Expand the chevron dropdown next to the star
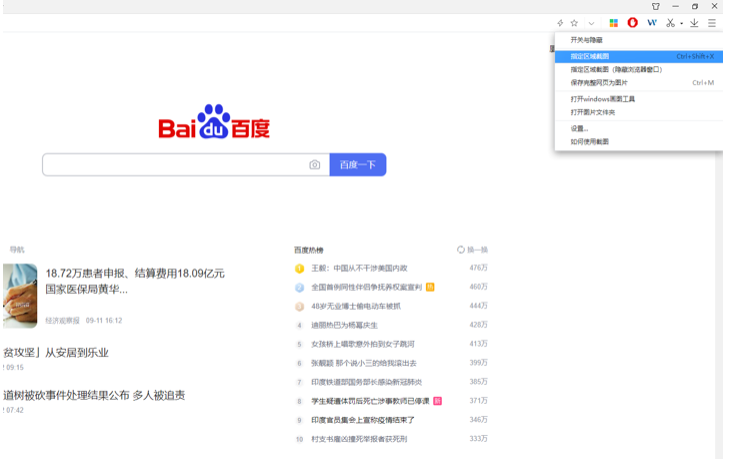The height and width of the screenshot is (462, 730). pos(591,23)
